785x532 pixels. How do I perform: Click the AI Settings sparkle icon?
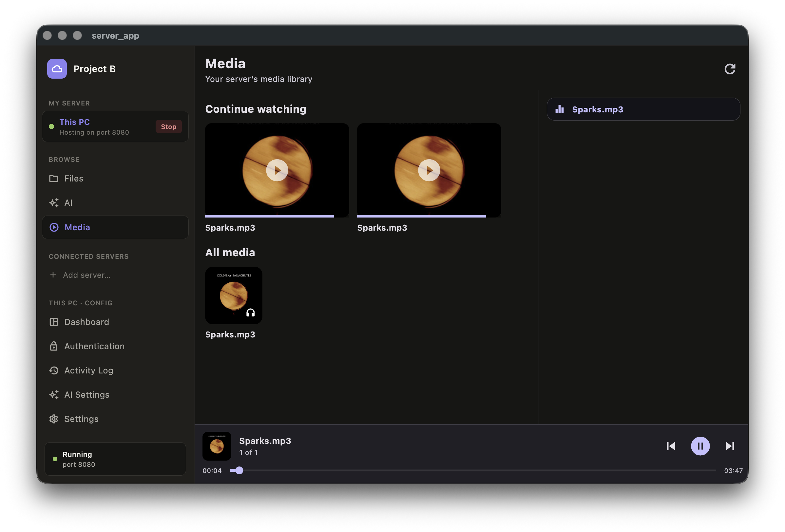click(54, 395)
